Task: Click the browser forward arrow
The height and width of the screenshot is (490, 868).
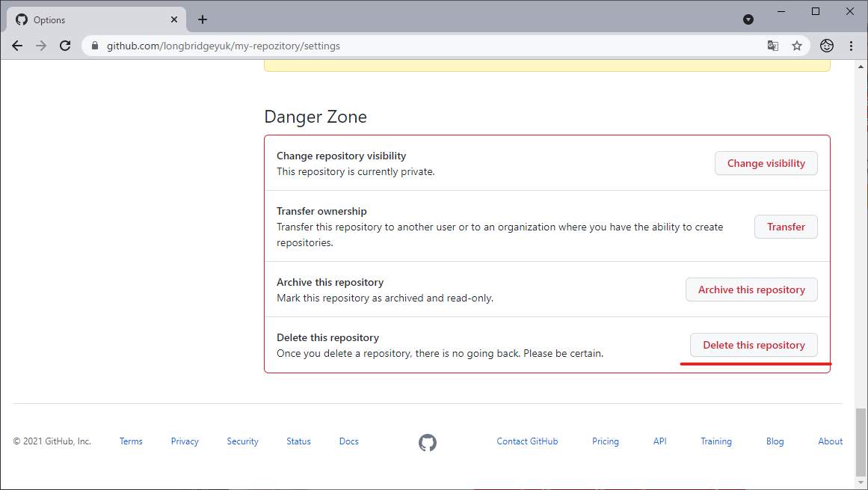Action: (41, 46)
